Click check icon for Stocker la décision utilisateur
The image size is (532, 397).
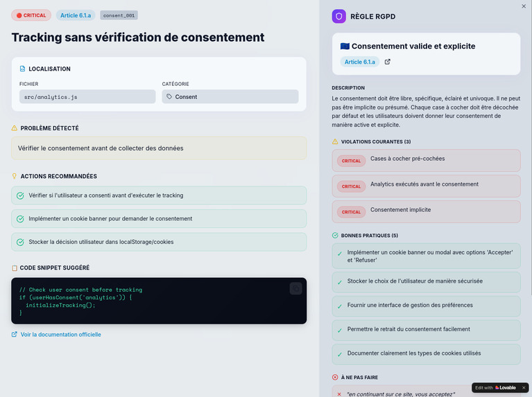click(20, 242)
